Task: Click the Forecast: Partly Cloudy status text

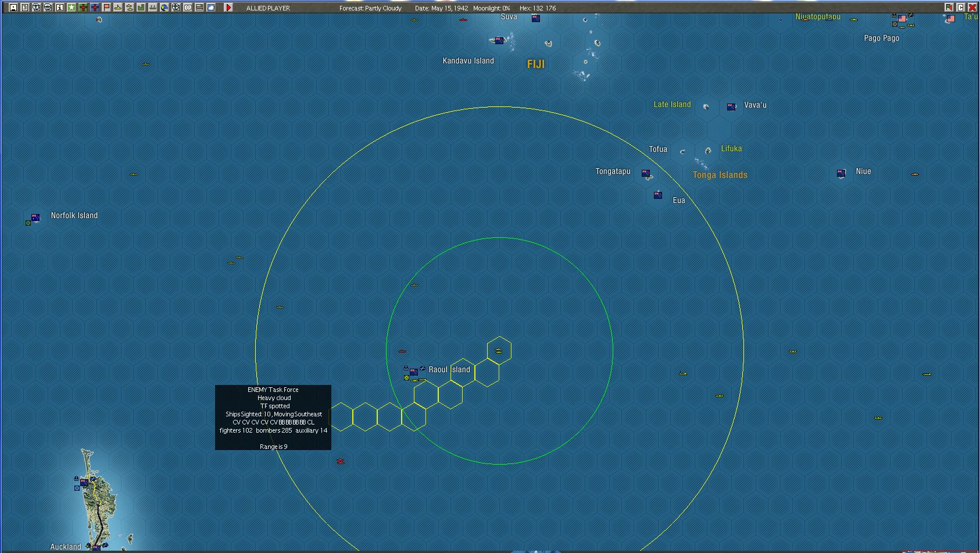Action: [371, 8]
